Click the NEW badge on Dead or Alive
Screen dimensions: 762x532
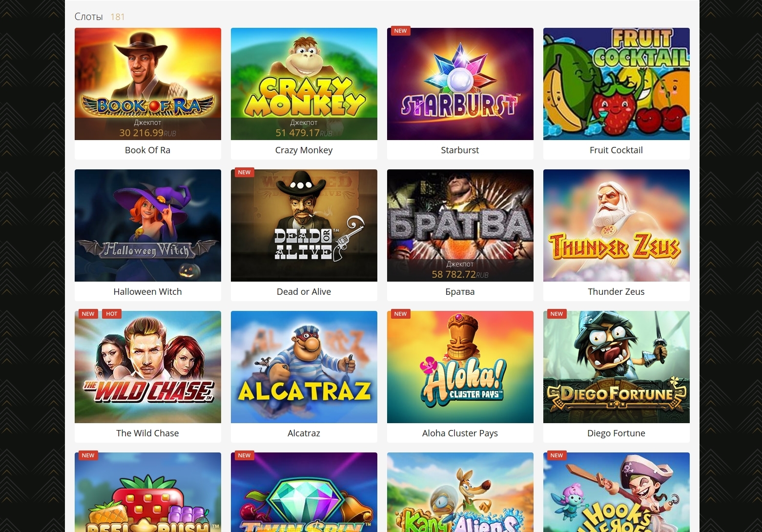pos(244,172)
